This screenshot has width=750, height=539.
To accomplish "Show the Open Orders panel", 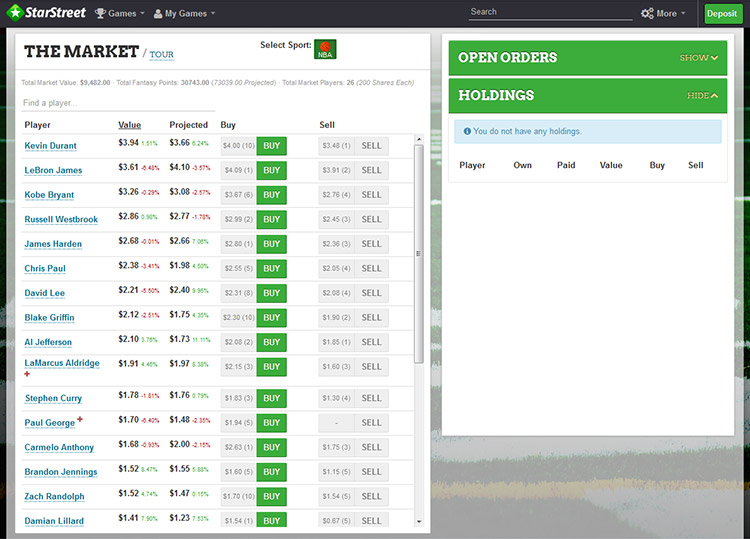I will pos(698,58).
